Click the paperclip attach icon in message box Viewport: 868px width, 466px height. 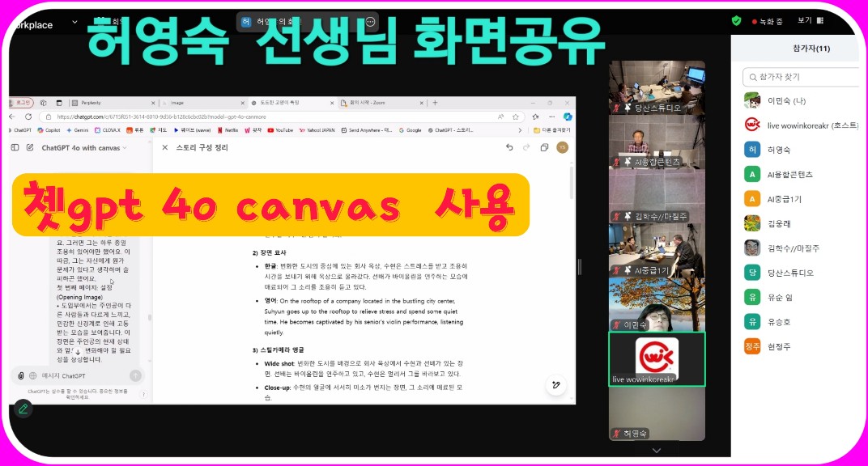[20, 375]
